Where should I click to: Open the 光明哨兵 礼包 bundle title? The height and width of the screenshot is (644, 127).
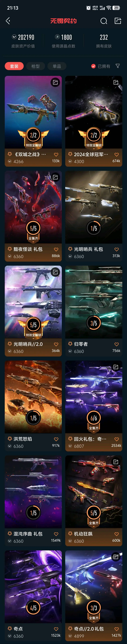[x=88, y=249]
